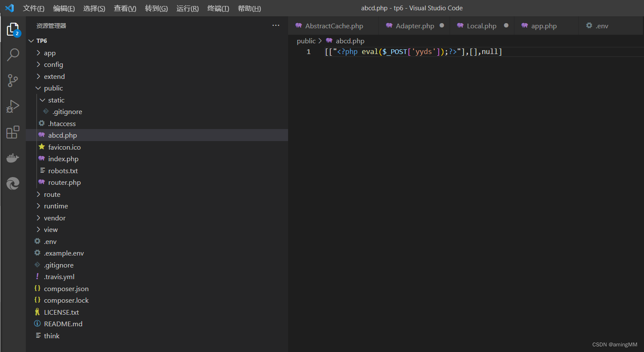Open the 运行(R) menu
This screenshot has width=644, height=352.
[x=188, y=8]
